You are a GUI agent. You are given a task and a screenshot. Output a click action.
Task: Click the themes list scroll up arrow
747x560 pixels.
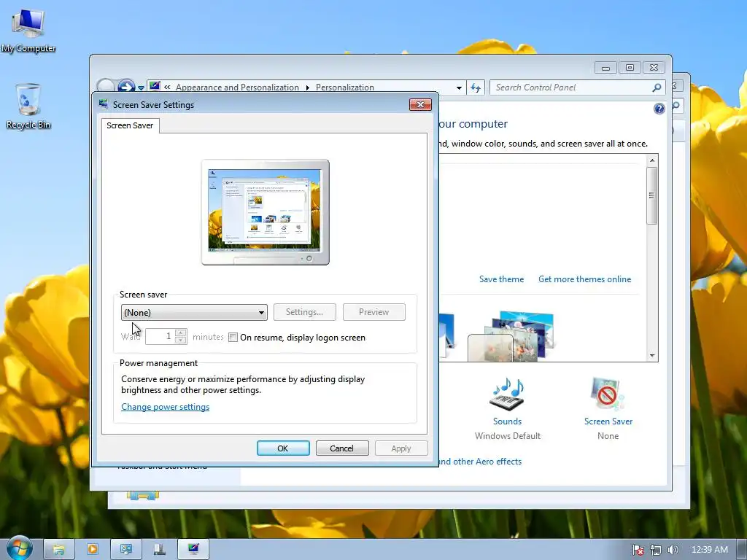(x=651, y=160)
